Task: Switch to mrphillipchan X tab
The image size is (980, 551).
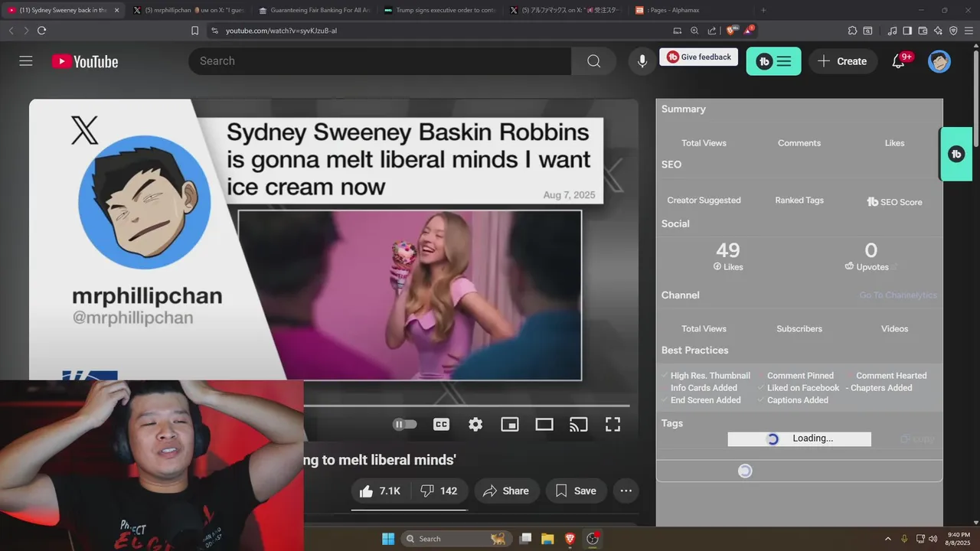Action: click(x=188, y=11)
